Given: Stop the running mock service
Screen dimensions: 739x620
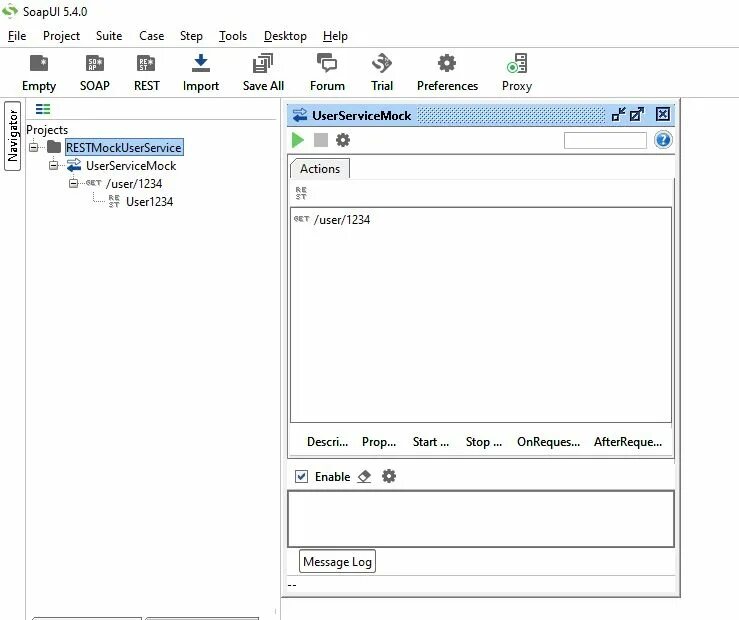Looking at the screenshot, I should coord(321,140).
